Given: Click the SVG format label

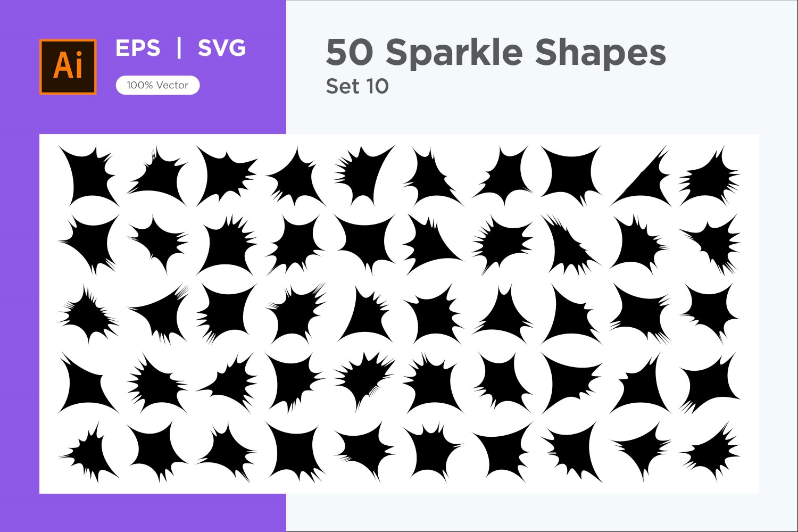Looking at the screenshot, I should 222,48.
